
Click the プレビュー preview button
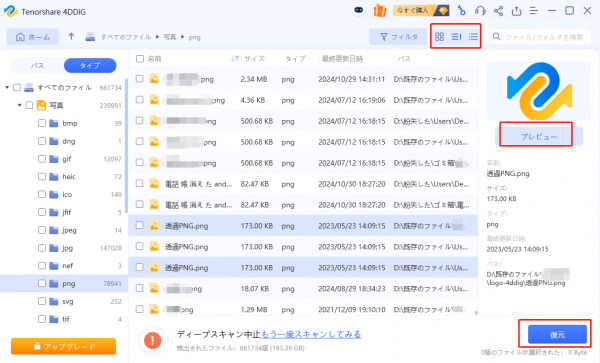[539, 136]
